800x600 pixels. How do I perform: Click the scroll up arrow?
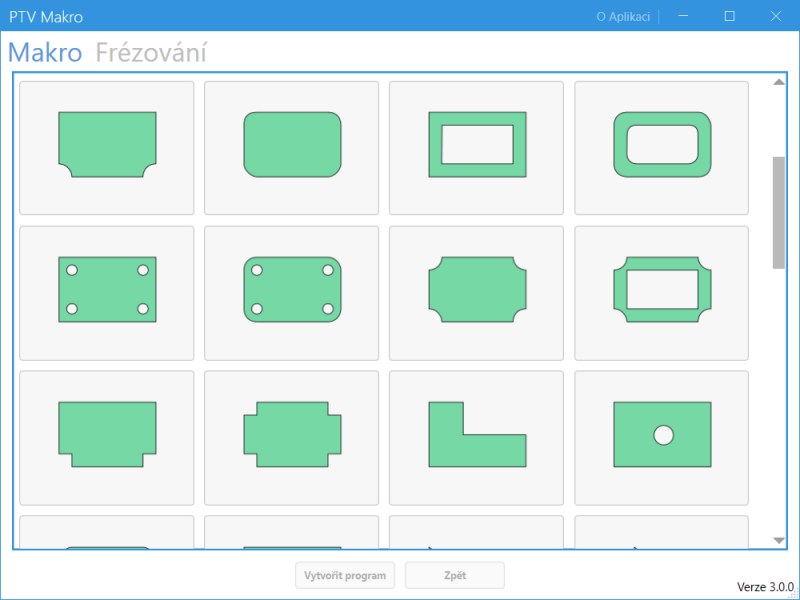(779, 82)
